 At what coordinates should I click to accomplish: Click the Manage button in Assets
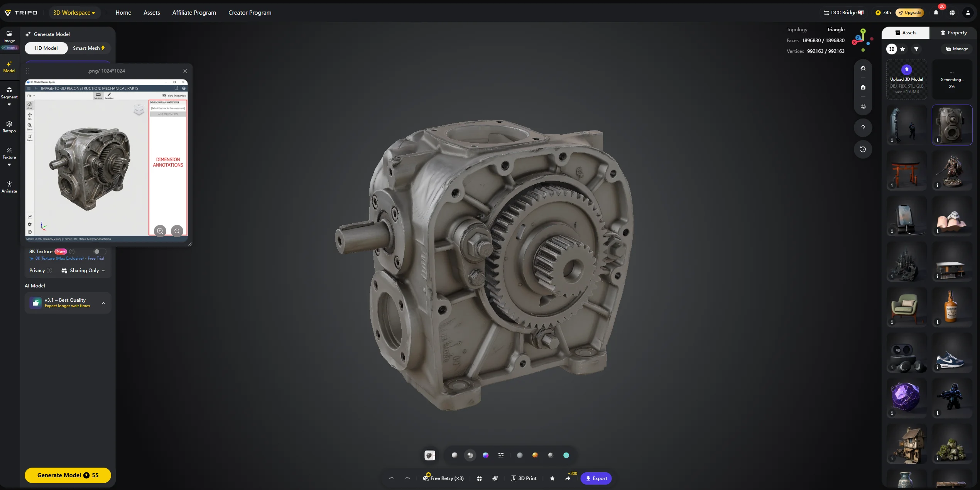957,49
